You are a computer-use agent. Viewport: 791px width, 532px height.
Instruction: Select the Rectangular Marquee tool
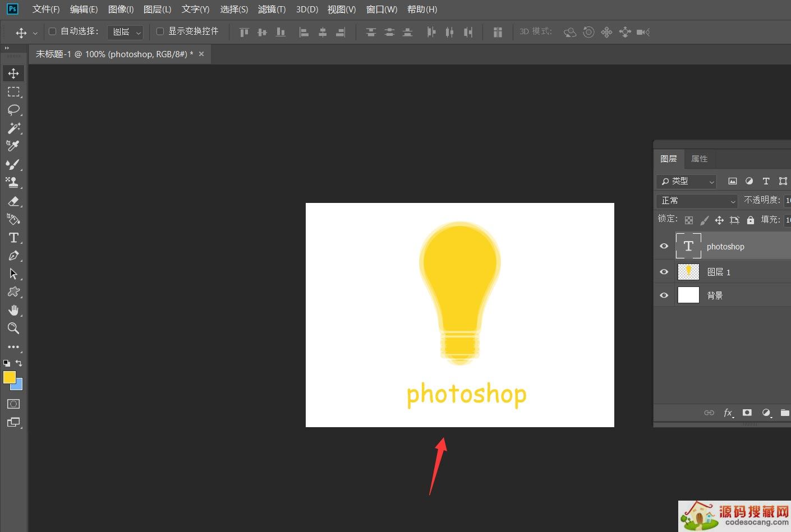point(13,91)
